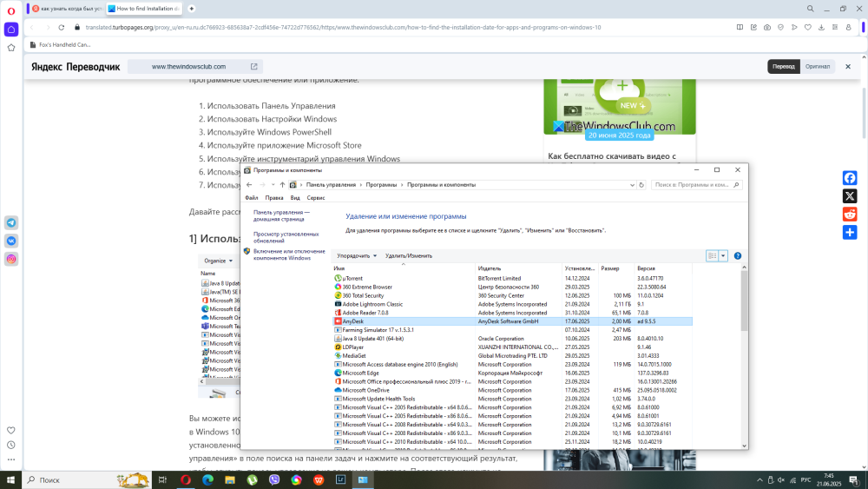Click the programs list vertical scrollbar

(744, 301)
